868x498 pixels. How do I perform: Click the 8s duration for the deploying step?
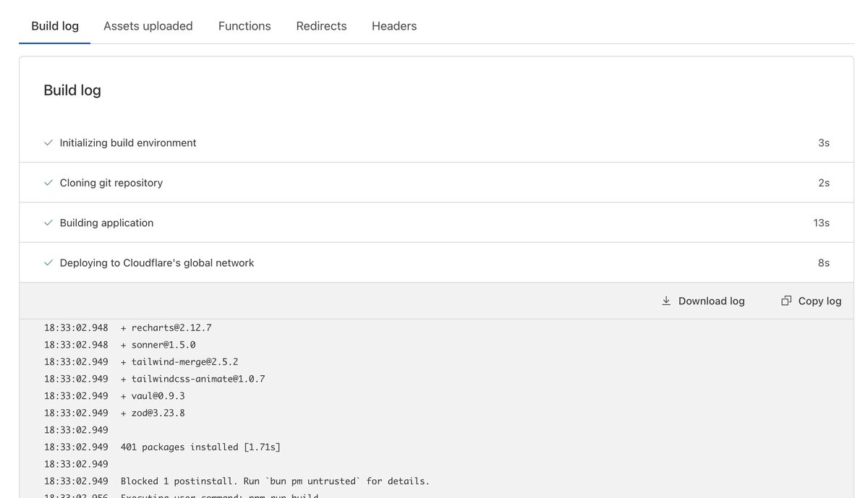[x=824, y=263]
